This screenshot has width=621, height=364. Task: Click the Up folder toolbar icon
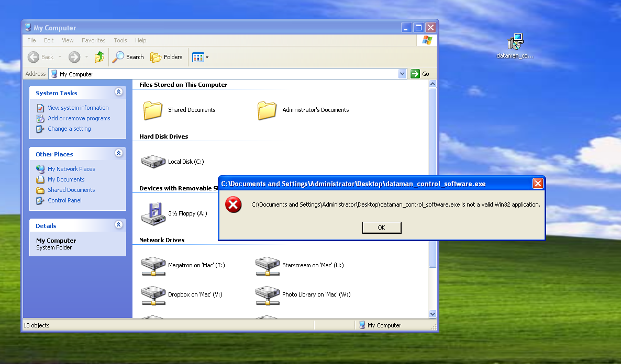[99, 57]
